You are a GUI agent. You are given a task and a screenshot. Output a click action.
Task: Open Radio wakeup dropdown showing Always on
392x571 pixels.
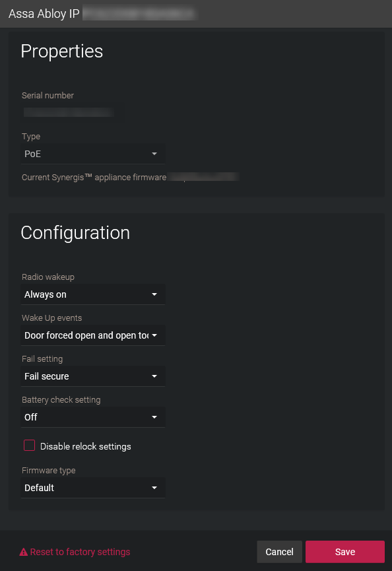(93, 294)
